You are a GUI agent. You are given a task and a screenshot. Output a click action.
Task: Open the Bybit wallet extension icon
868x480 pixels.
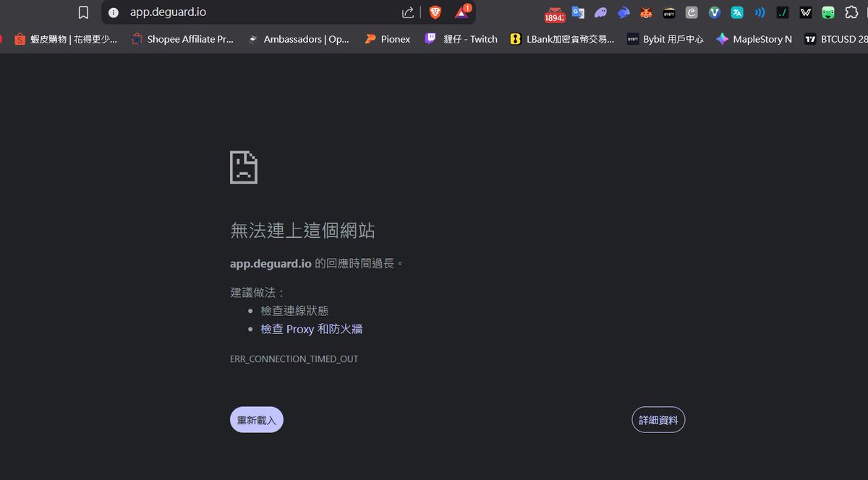pyautogui.click(x=669, y=12)
